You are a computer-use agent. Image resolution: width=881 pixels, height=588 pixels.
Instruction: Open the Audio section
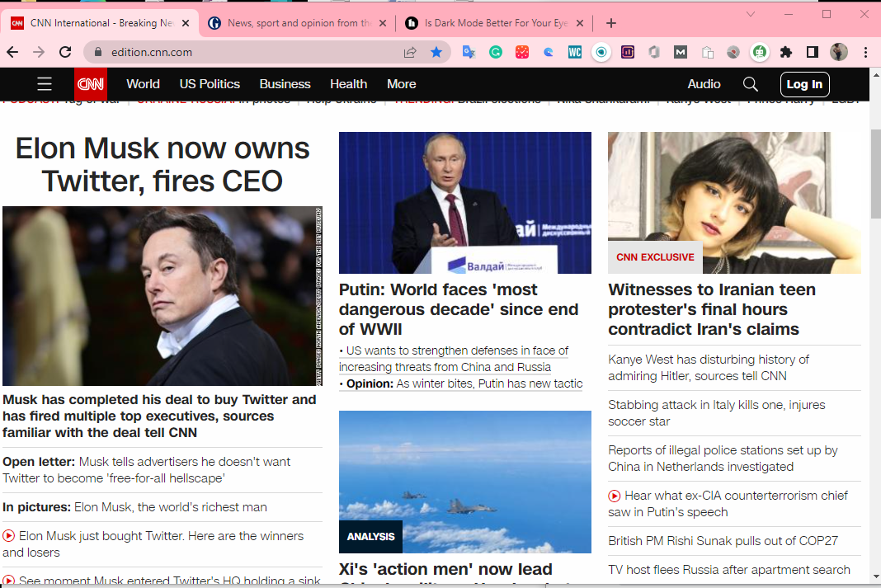[x=704, y=84]
